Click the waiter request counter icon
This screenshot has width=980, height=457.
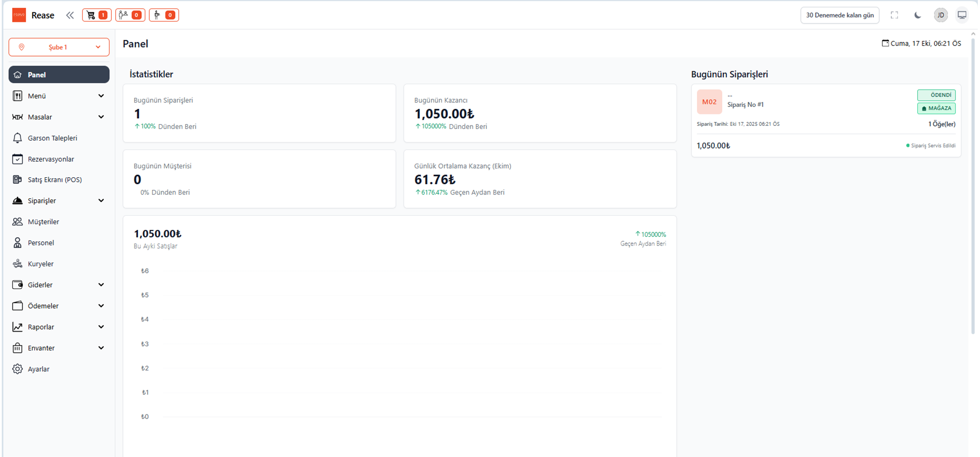(x=163, y=15)
